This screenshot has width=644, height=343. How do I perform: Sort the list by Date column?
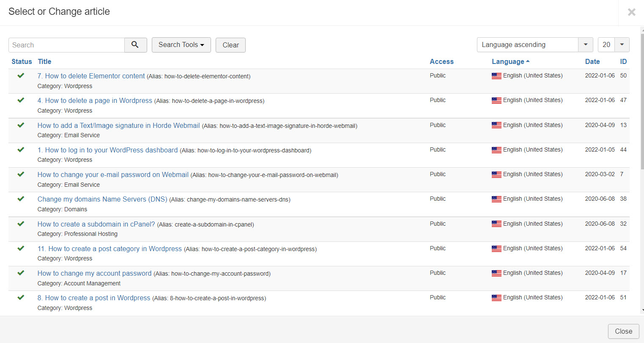592,61
